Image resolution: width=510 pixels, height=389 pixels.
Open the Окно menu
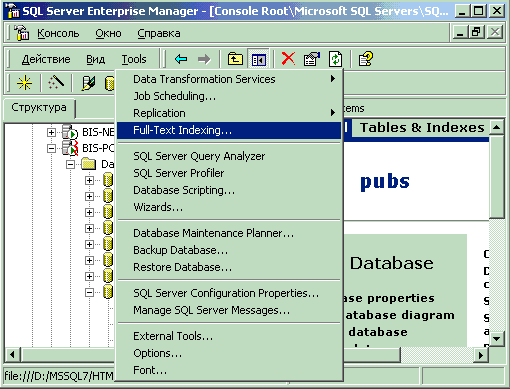pos(108,33)
